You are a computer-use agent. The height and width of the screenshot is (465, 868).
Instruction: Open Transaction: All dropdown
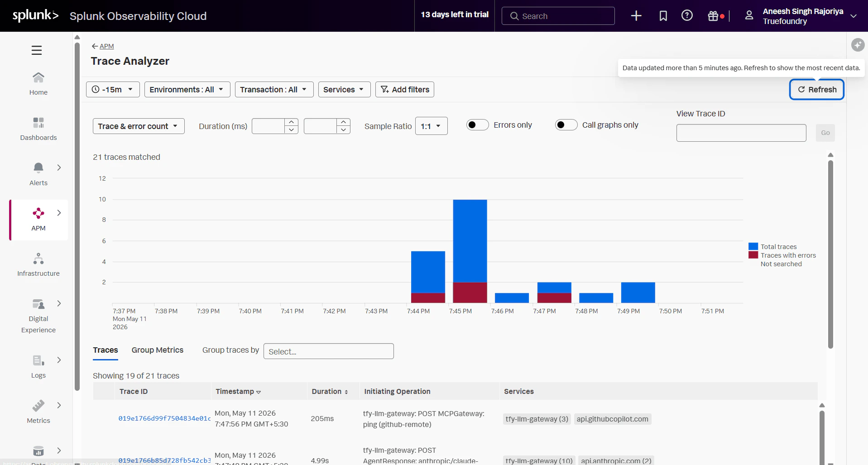(274, 90)
